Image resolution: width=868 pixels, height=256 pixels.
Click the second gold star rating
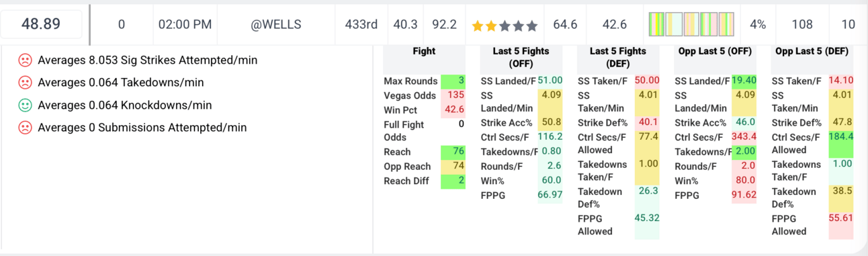(x=491, y=26)
